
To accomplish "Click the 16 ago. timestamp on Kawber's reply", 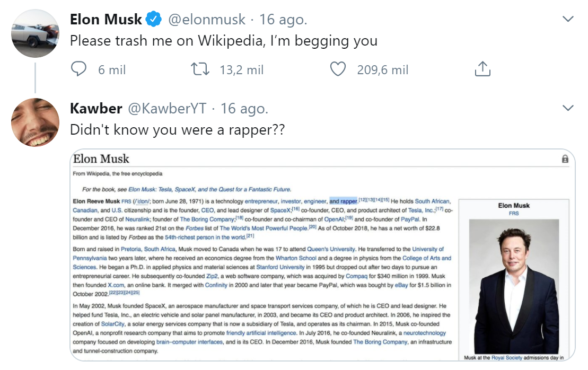I will (244, 109).
